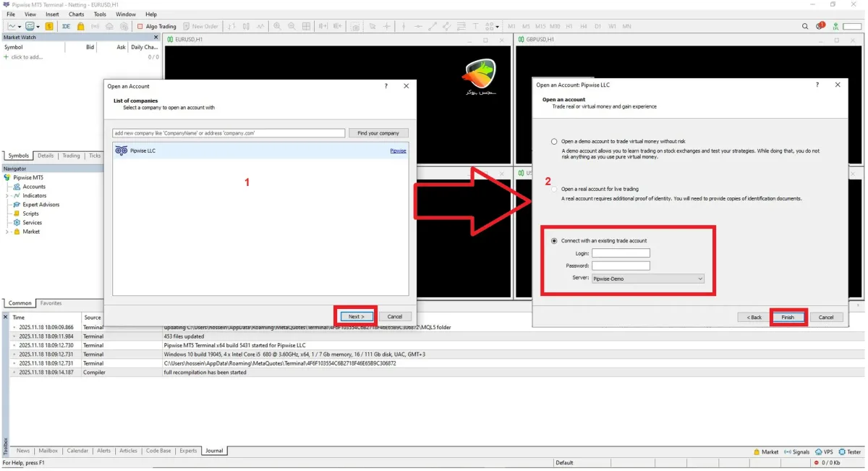This screenshot has height=471, width=868.
Task: Open the profiles dropdown arrow in toolbar
Action: [x=38, y=27]
